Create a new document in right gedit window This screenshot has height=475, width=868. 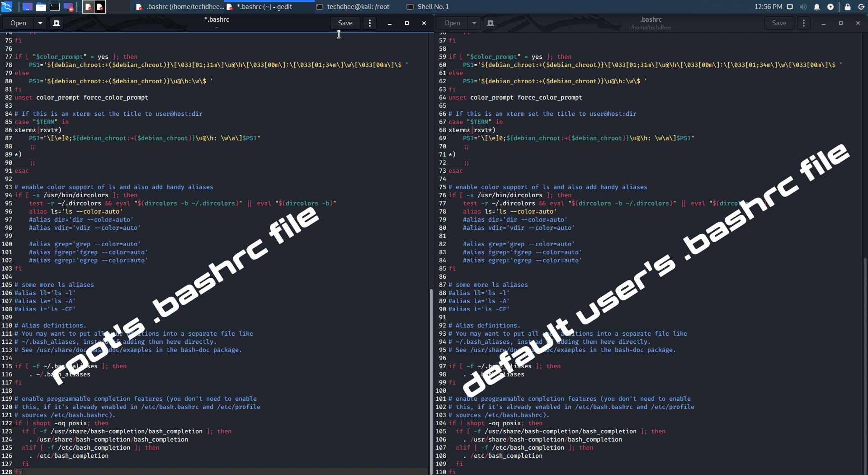(x=491, y=23)
